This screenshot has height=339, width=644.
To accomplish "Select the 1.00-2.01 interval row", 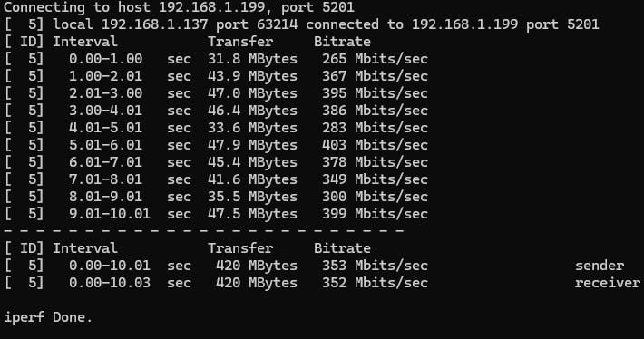I will [x=216, y=76].
